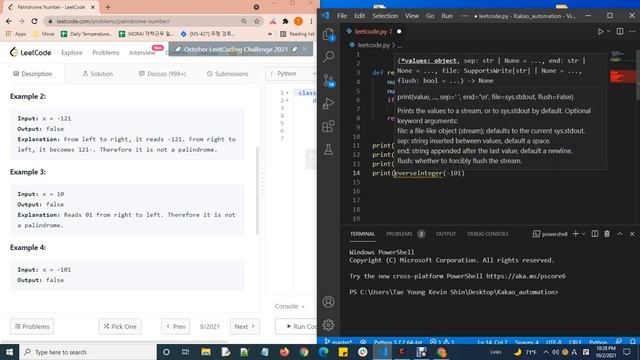The width and height of the screenshot is (640, 360).
Task: Click the description panel vertical scrollbar
Action: pos(257,191)
